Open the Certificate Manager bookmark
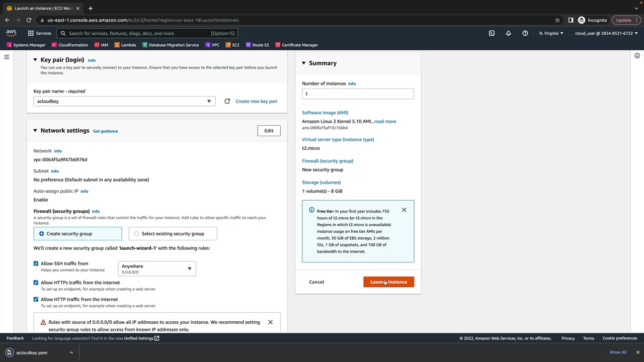The width and height of the screenshot is (644, 362). [x=296, y=45]
